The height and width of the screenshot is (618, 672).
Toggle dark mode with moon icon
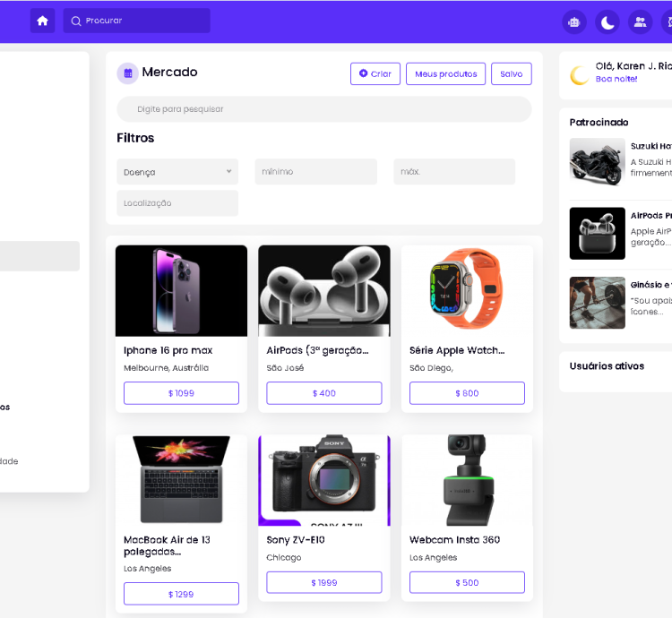coord(607,22)
